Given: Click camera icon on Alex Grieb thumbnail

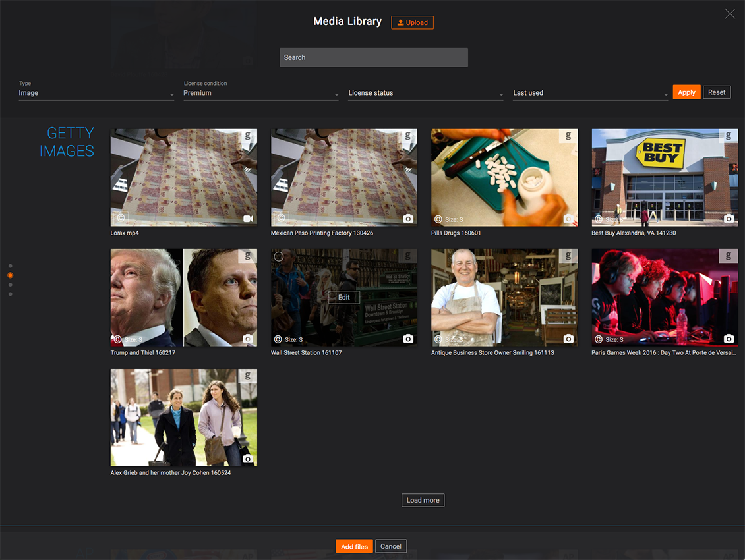Looking at the screenshot, I should pos(247,459).
